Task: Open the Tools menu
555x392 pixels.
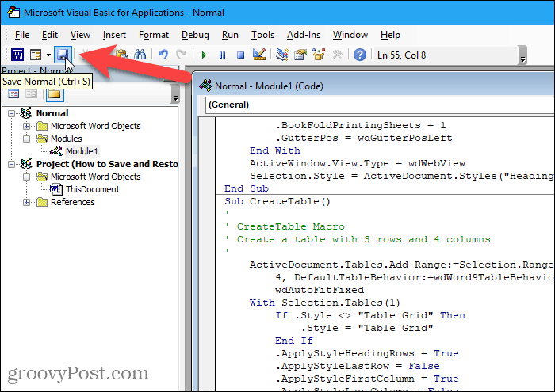Action: (x=262, y=35)
